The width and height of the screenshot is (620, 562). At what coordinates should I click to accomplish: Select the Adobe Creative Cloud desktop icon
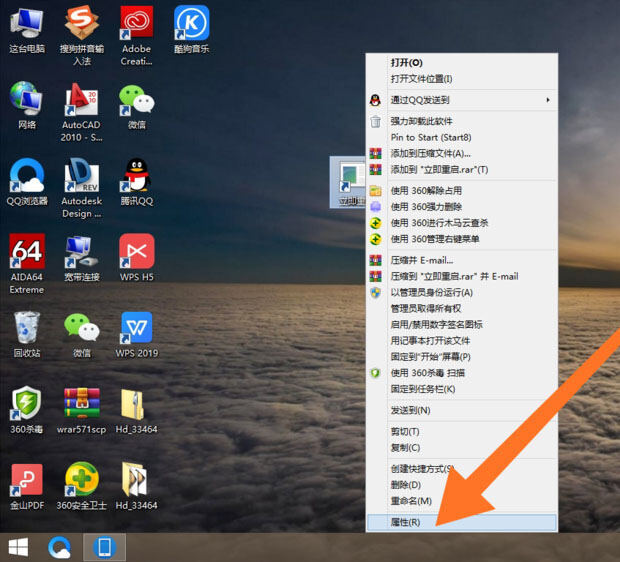point(136,36)
